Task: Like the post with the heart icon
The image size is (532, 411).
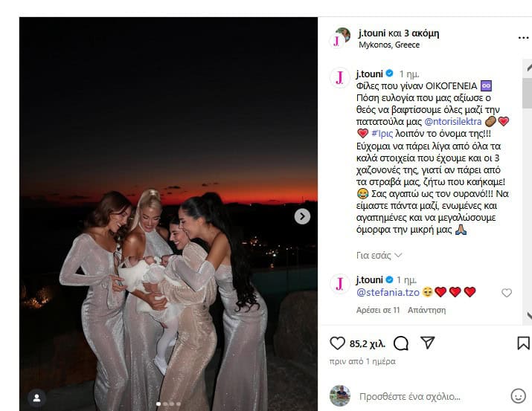Action: (337, 343)
